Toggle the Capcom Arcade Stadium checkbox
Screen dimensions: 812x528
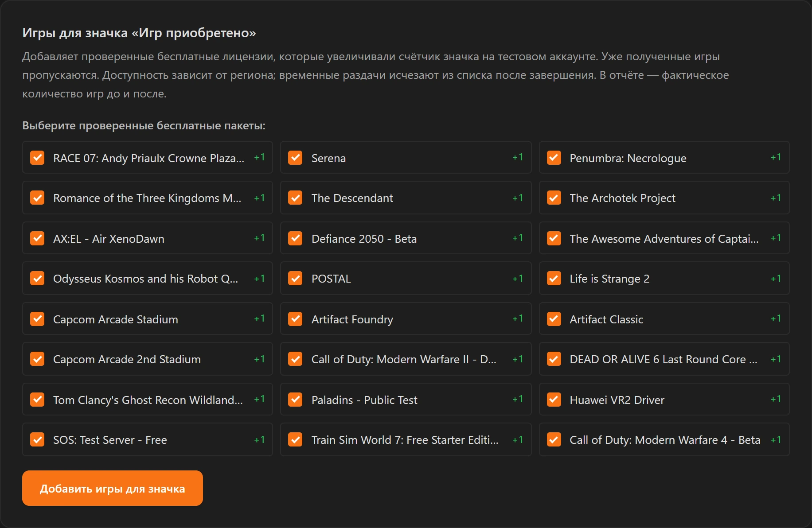tap(37, 319)
